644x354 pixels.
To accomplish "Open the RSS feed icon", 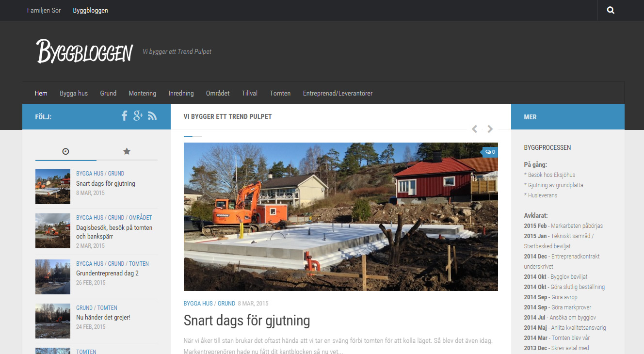I will (152, 116).
